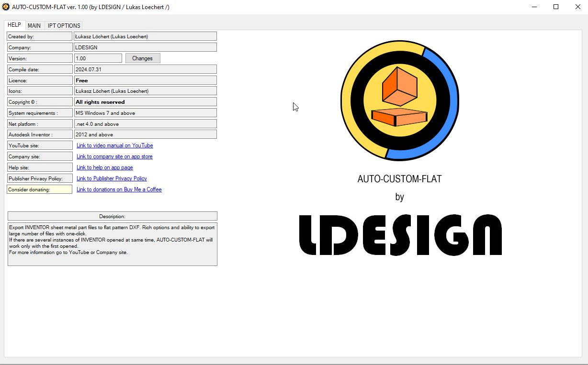The width and height of the screenshot is (588, 365).
Task: Click inside the description text box
Action: point(113,244)
